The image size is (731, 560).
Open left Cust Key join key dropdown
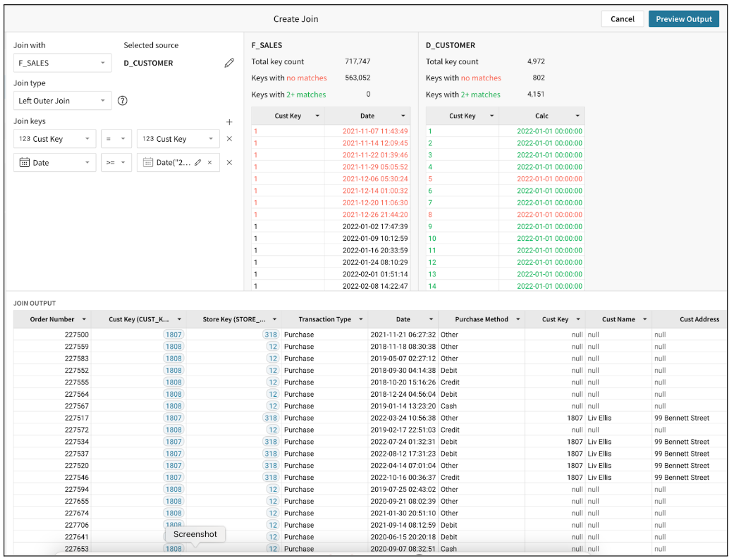[x=55, y=139]
